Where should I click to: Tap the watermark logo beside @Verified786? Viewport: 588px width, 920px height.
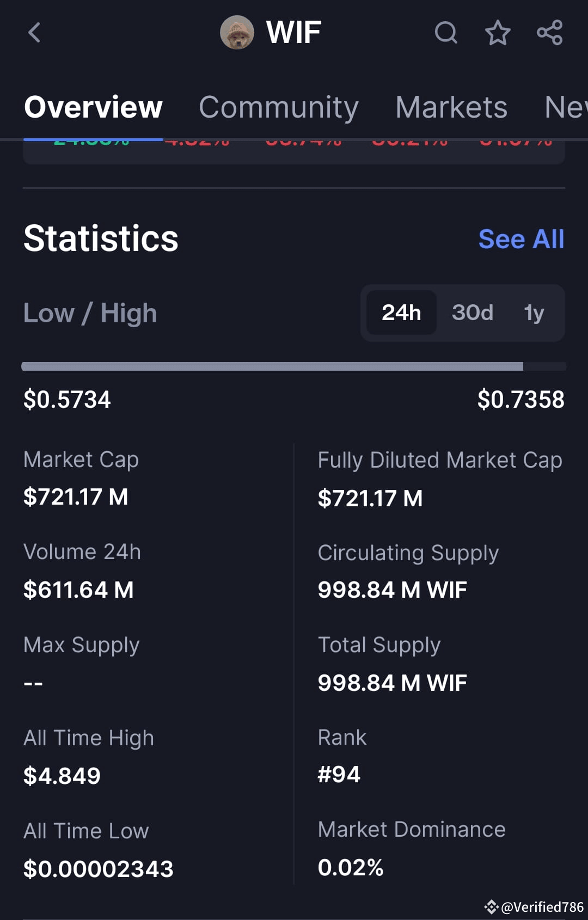pos(491,907)
